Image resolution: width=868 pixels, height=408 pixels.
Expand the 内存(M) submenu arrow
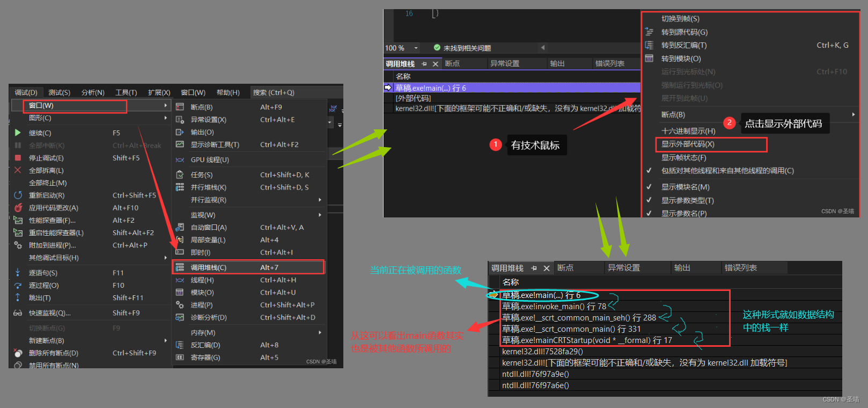pyautogui.click(x=320, y=332)
